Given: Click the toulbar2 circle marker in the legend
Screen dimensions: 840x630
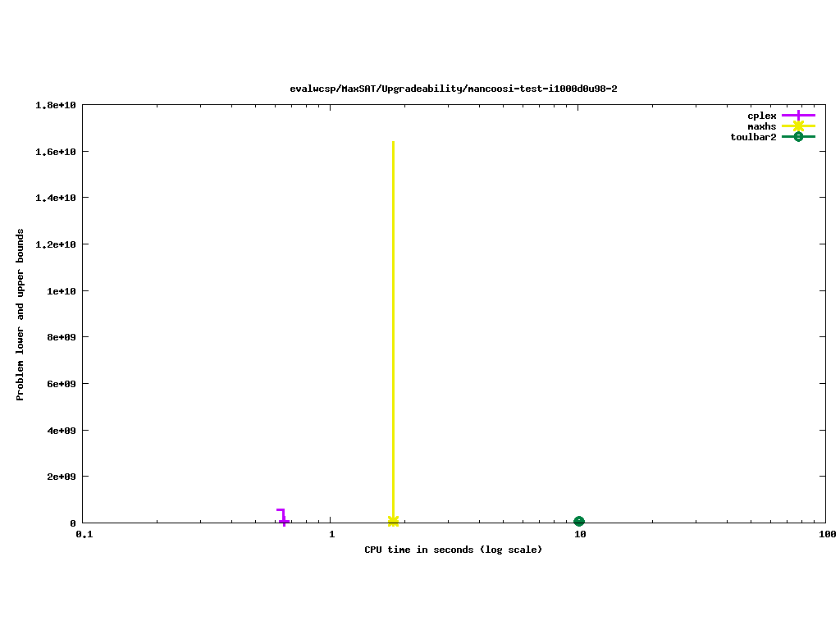Looking at the screenshot, I should [x=798, y=137].
